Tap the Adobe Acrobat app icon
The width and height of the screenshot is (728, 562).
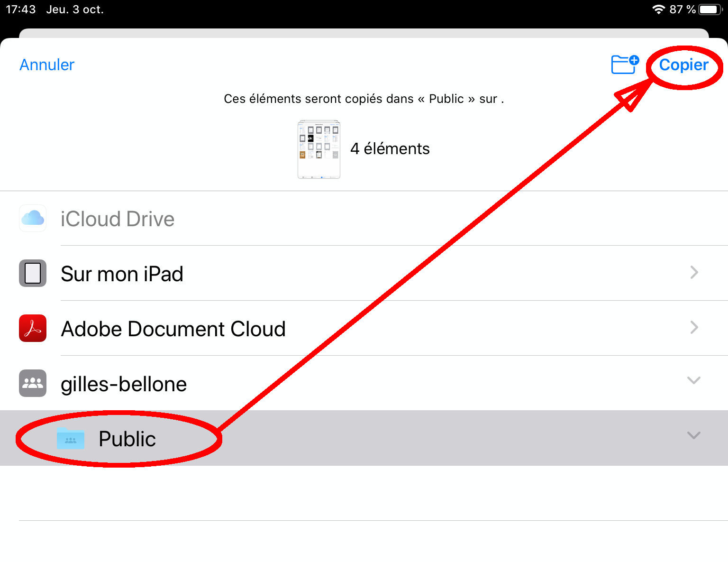(33, 328)
